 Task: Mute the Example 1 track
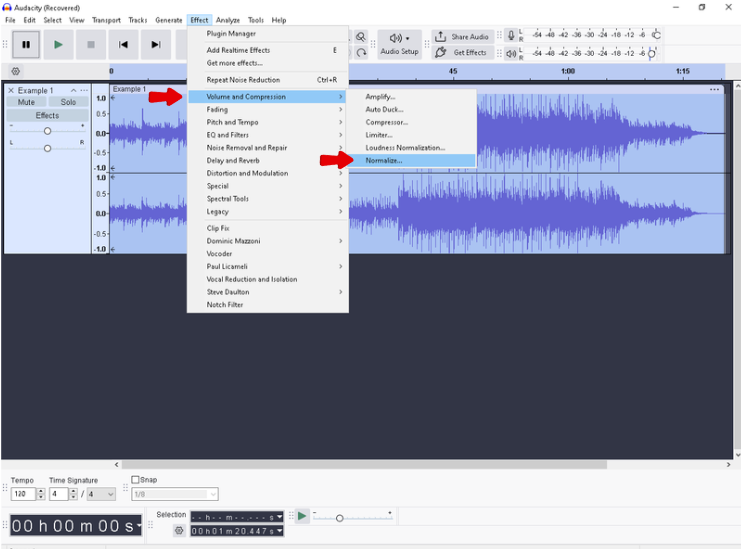(26, 102)
